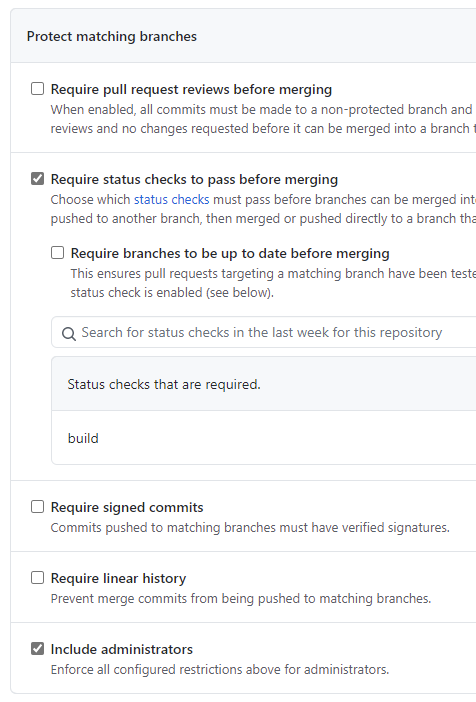Click the Enforce all configured restrictions description
The image size is (476, 702).
pyautogui.click(x=220, y=669)
